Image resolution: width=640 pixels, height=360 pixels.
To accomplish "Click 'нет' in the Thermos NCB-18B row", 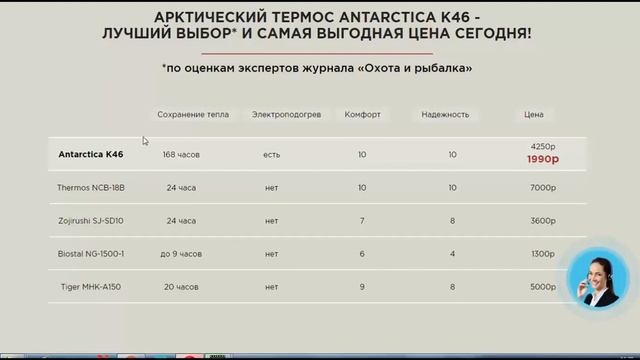I will click(271, 188).
